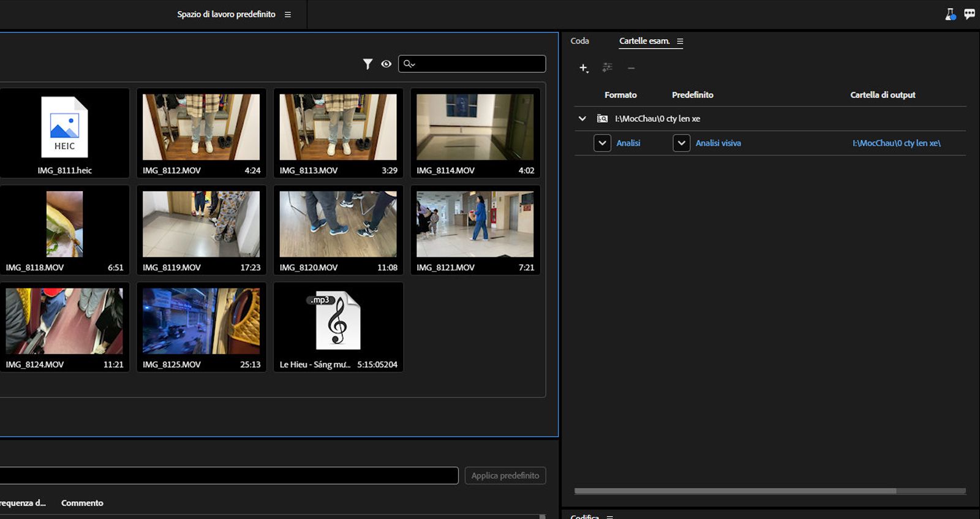Toggle the eye visibility icon in media browser
980x519 pixels.
point(386,64)
